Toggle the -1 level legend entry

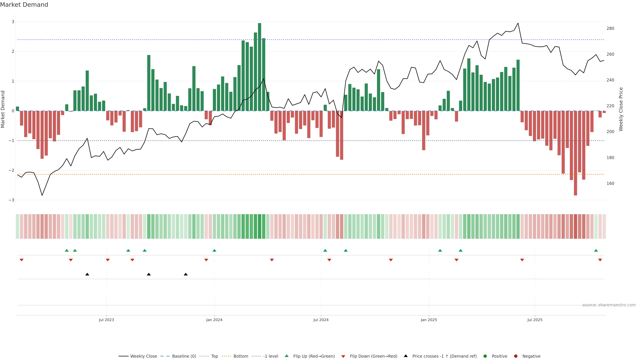[x=271, y=356]
